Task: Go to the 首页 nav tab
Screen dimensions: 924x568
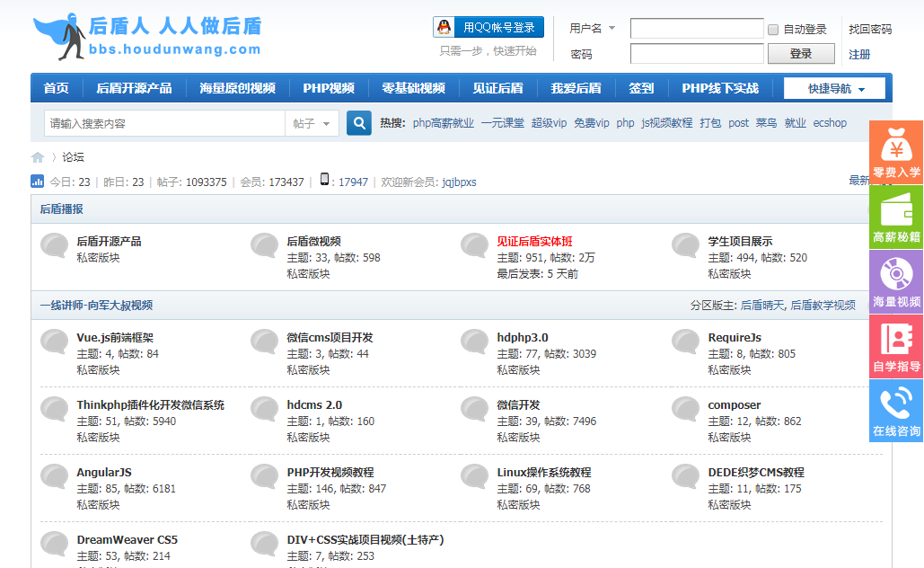Action: pos(57,88)
